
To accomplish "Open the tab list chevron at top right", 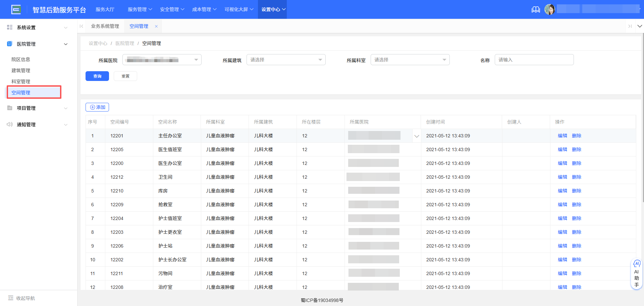I will pos(640,26).
